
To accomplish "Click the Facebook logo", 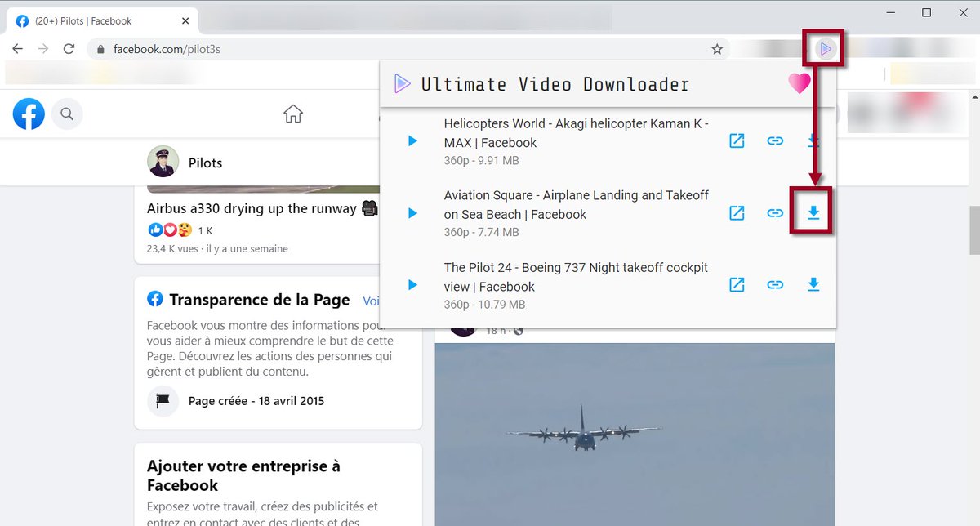I will (x=29, y=114).
